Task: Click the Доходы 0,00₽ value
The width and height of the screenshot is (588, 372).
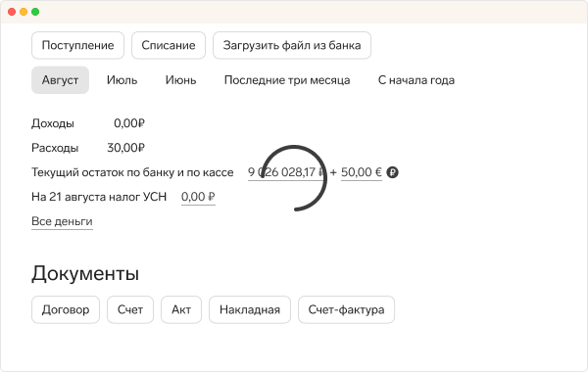Action: tap(129, 123)
